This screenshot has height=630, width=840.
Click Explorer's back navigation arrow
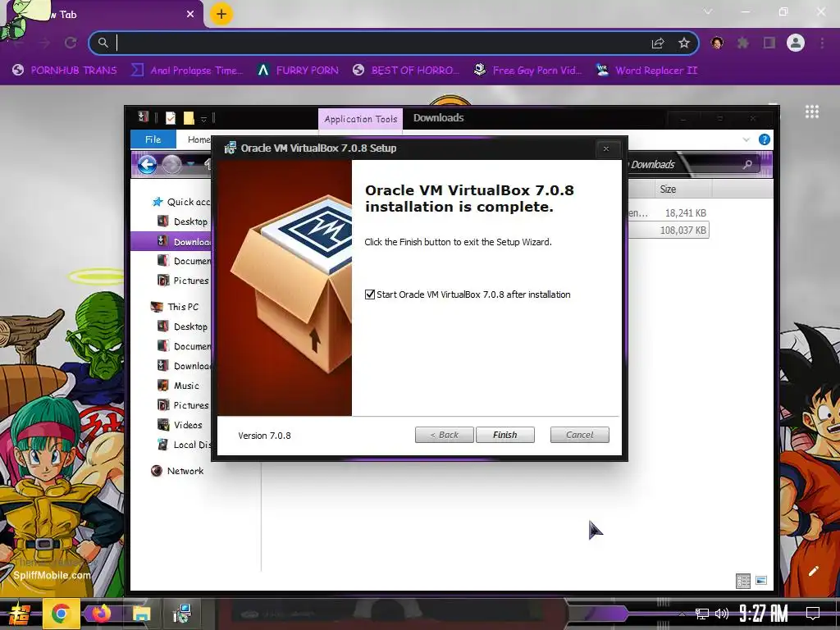click(x=148, y=164)
